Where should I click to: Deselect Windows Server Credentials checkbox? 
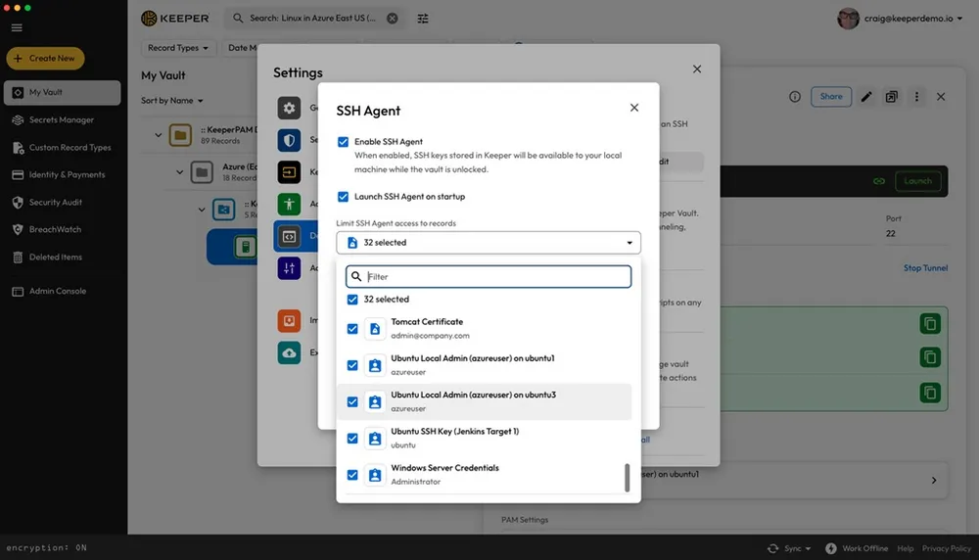coord(352,475)
